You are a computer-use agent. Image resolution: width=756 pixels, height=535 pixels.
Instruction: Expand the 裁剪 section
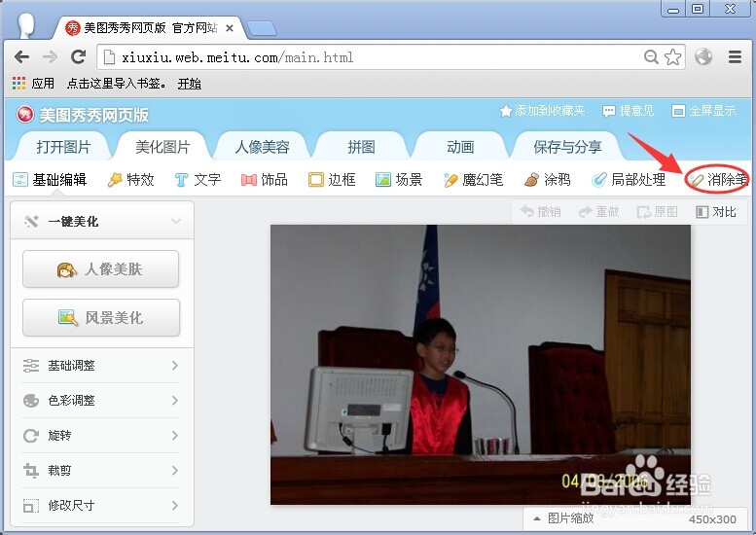click(101, 471)
